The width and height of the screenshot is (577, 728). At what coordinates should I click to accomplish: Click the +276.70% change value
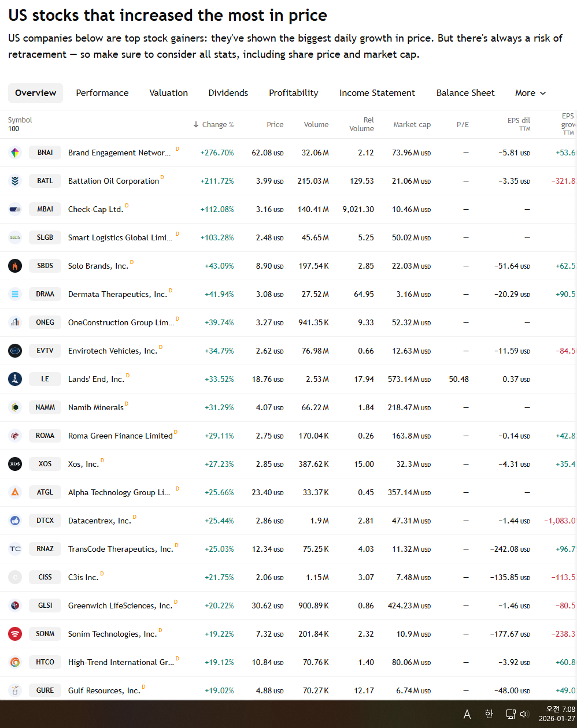[x=217, y=153]
